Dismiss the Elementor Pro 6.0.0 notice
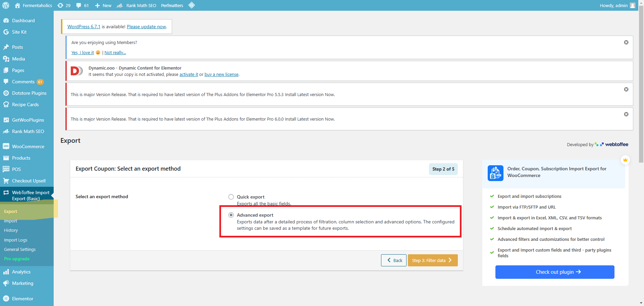 [x=626, y=114]
